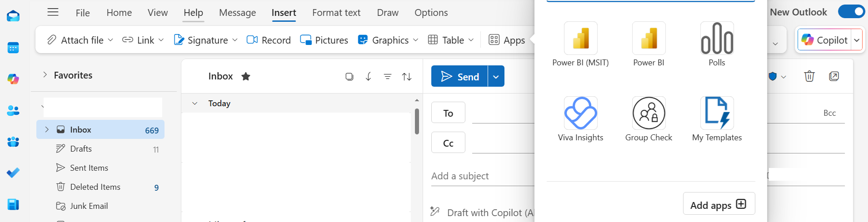
Task: Click the discard draft trash icon
Action: 809,76
